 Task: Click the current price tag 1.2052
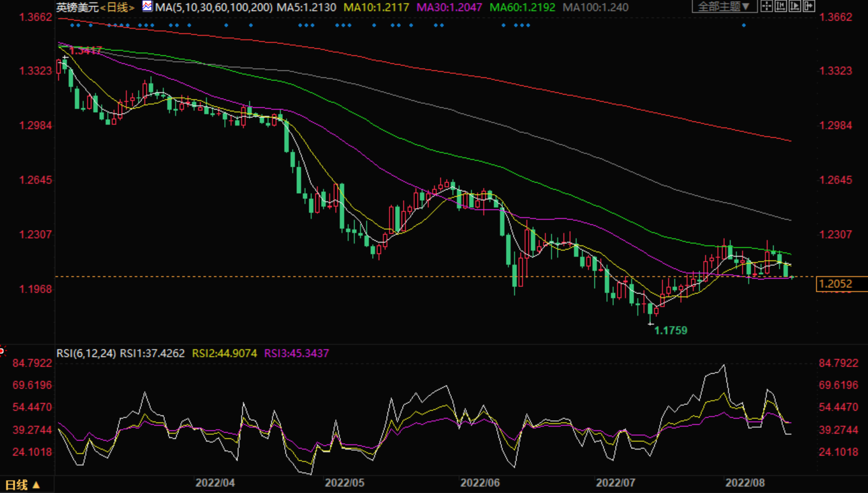[842, 284]
